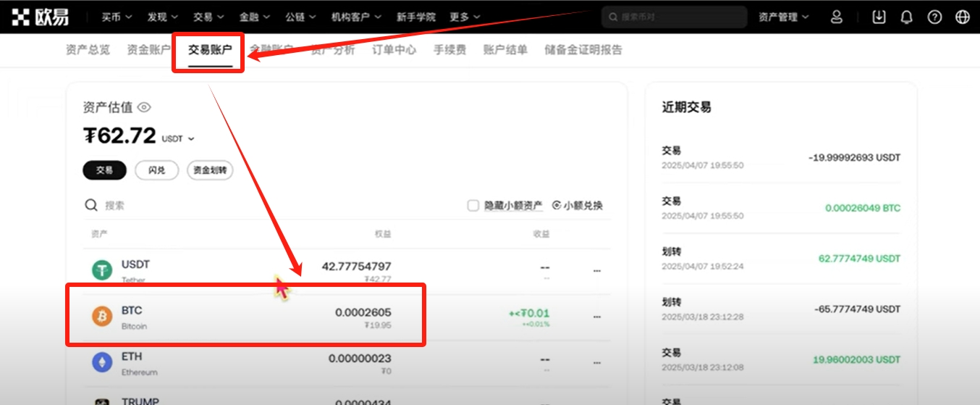Expand the 买币 dropdown menu

(x=116, y=17)
